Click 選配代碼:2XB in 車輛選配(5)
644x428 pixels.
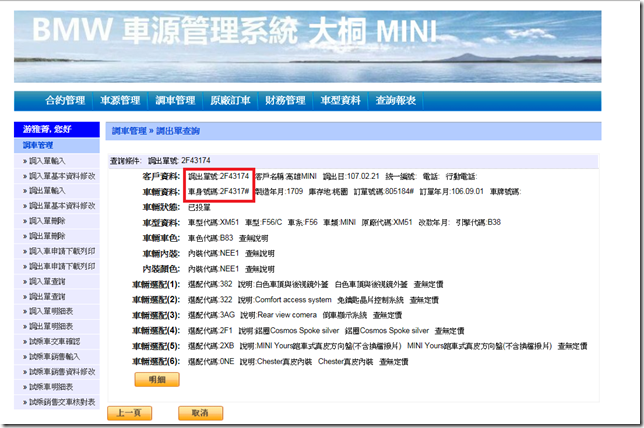[x=211, y=346]
